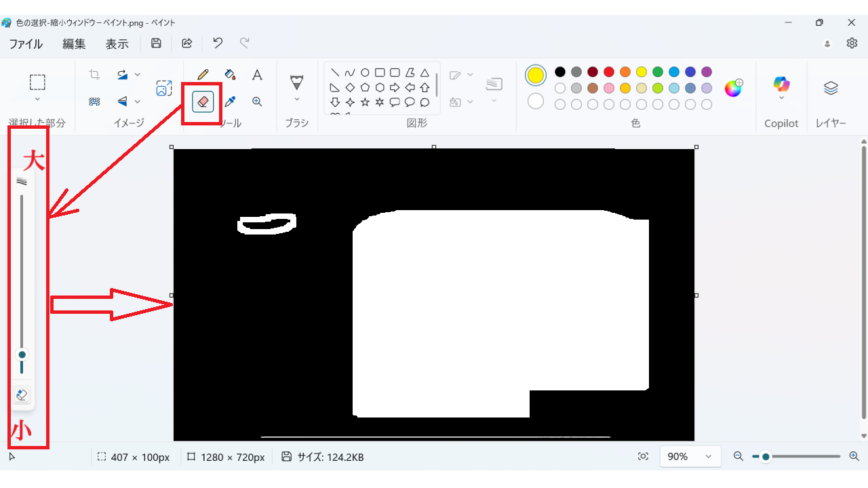The width and height of the screenshot is (868, 488).
Task: Activate the Text tool
Action: [257, 75]
